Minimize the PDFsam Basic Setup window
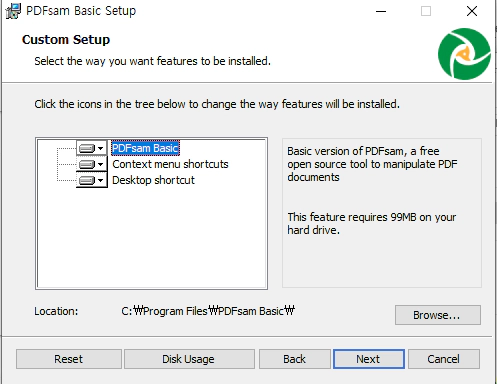 tap(381, 11)
